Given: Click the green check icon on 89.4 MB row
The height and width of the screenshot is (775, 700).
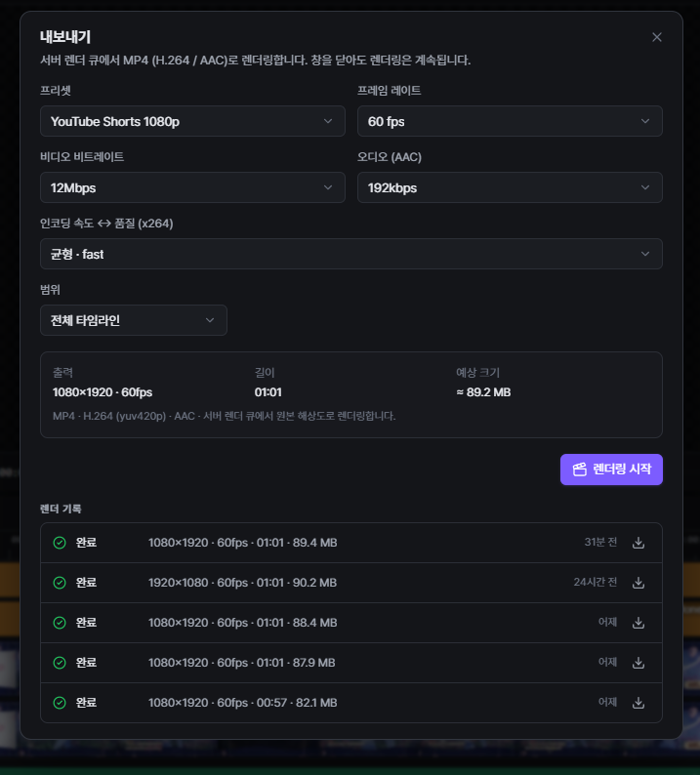Looking at the screenshot, I should coord(60,543).
